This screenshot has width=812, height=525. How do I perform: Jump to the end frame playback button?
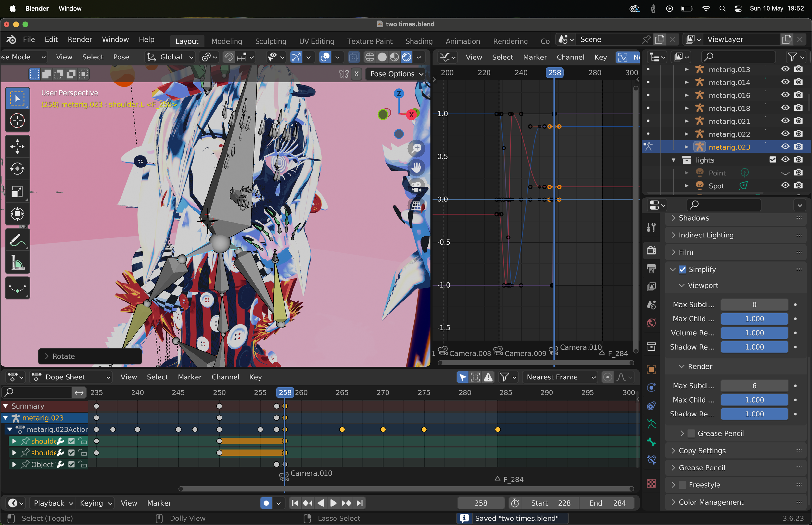(360, 503)
